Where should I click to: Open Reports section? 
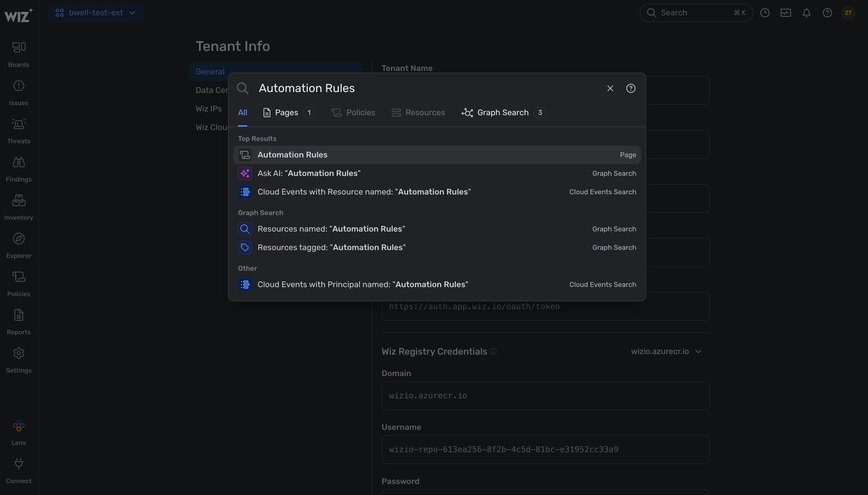coord(19,322)
